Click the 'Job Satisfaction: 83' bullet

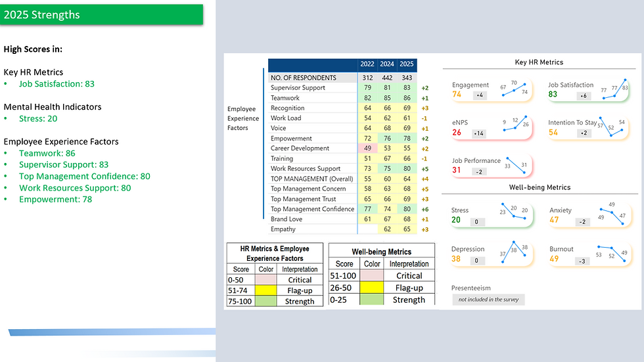(57, 83)
